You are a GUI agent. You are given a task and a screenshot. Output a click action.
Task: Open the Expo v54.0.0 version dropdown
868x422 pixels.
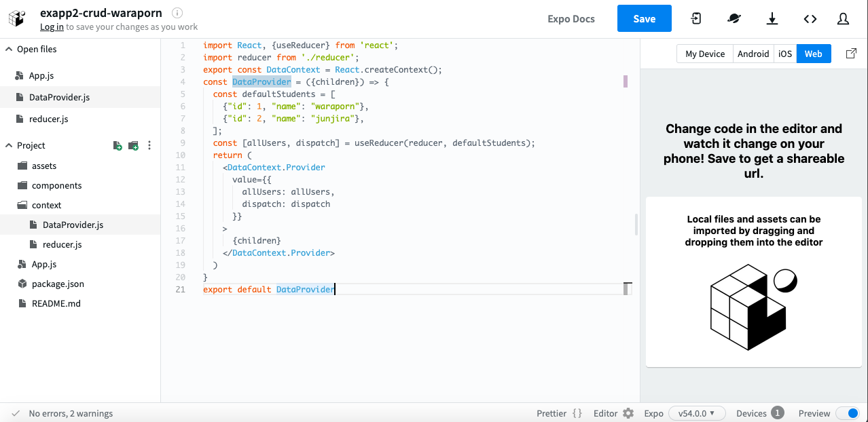697,413
